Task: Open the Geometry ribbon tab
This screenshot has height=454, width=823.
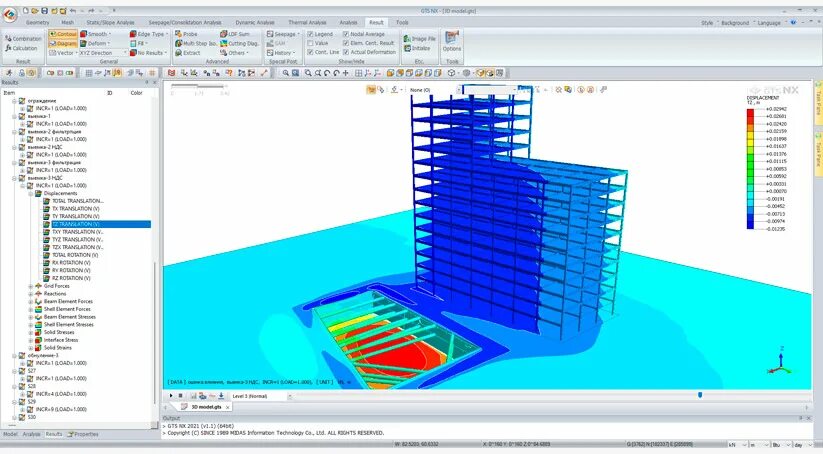Action: click(37, 23)
